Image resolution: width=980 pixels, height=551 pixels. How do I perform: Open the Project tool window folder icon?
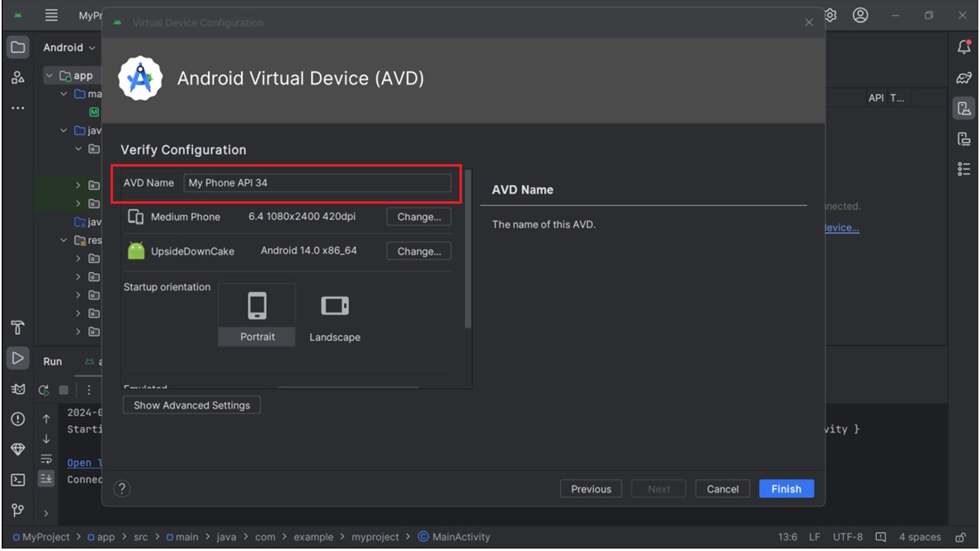(x=18, y=48)
